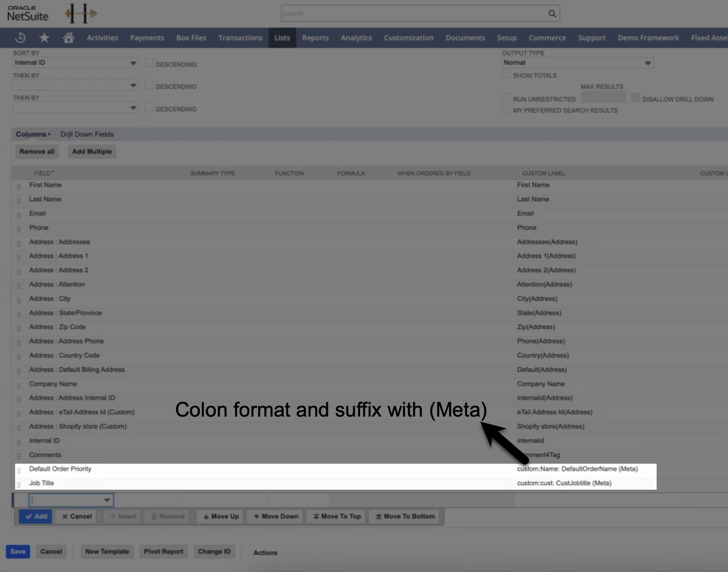Enable Show Totals checkbox
The height and width of the screenshot is (572, 728).
click(x=506, y=74)
